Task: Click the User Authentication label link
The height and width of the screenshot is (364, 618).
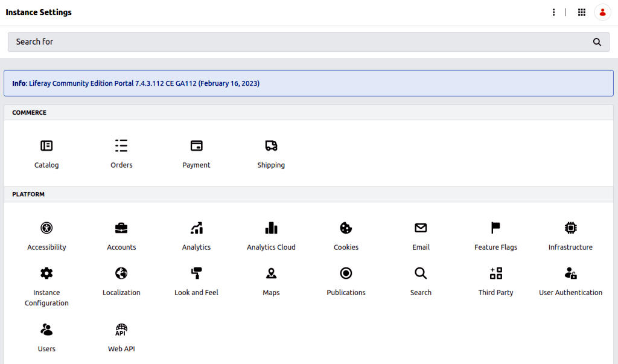Action: point(571,293)
